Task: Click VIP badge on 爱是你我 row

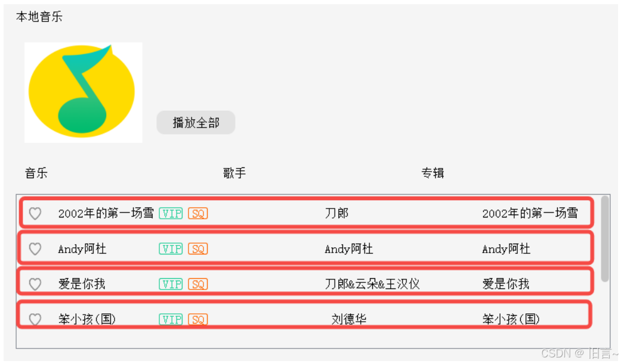Action: pos(171,284)
